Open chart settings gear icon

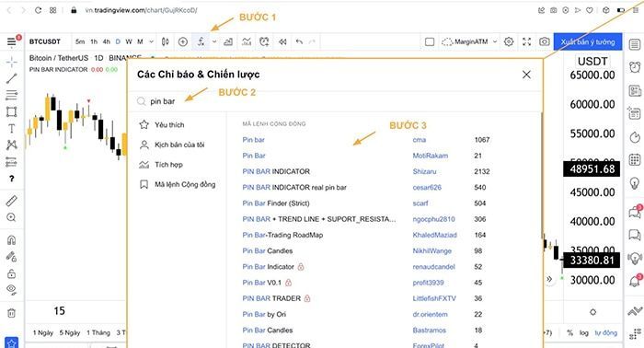tap(509, 41)
